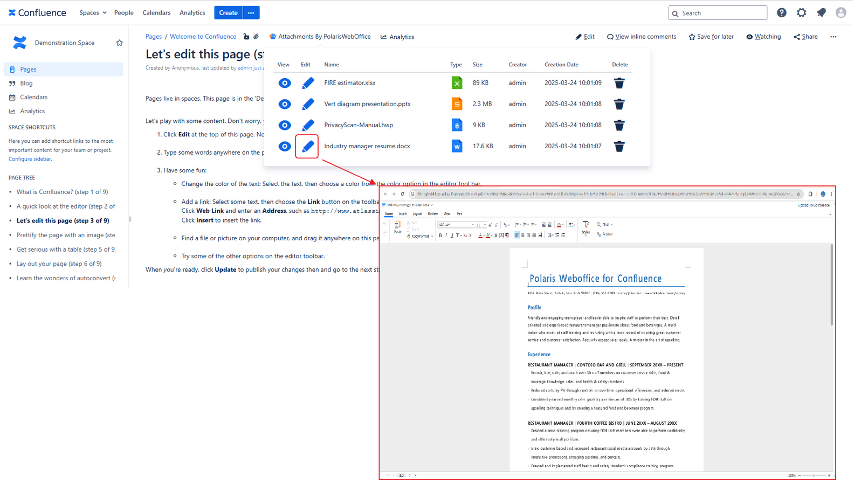This screenshot has height=485, width=868.
Task: Click the page restrictions unlocked padlock icon
Action: tap(246, 37)
